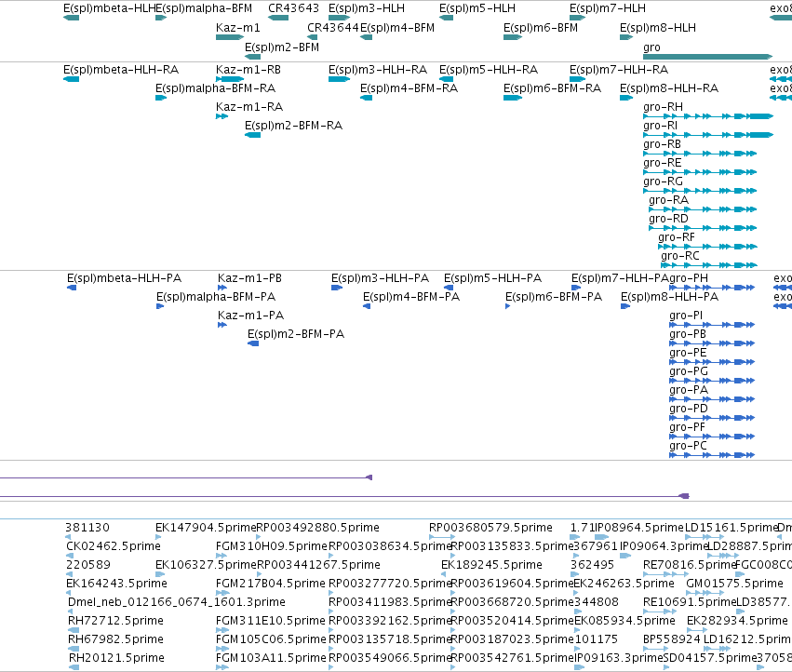792x672 pixels.
Task: Click gene E(spl)m6-BFM arrow glyph
Action: coord(513,37)
